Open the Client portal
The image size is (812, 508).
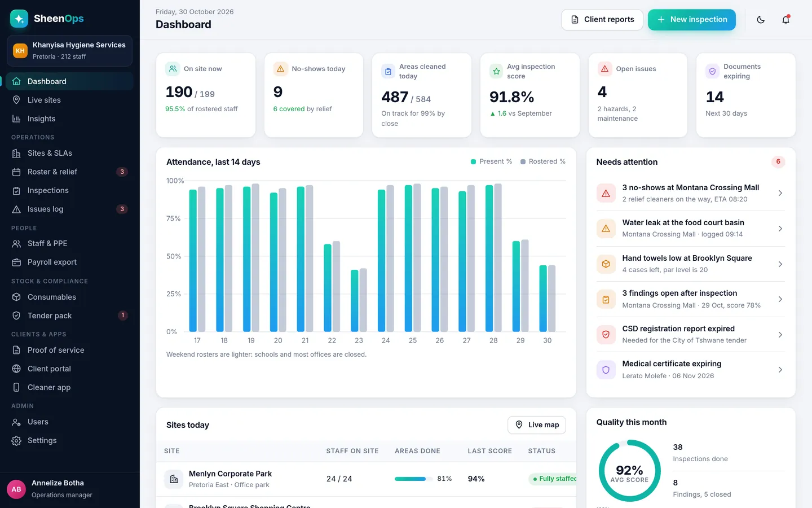(x=70, y=369)
